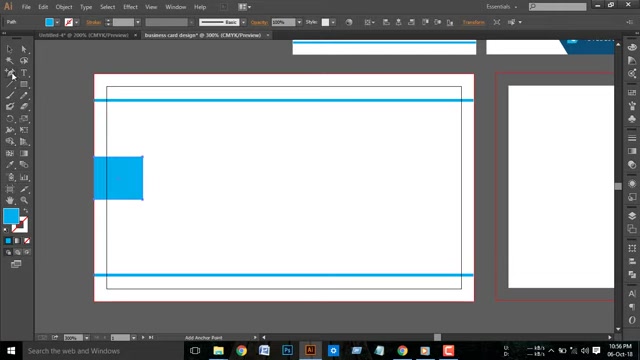Click the blue Fill swatch in toolbox
640x360 pixels.
coord(11,216)
